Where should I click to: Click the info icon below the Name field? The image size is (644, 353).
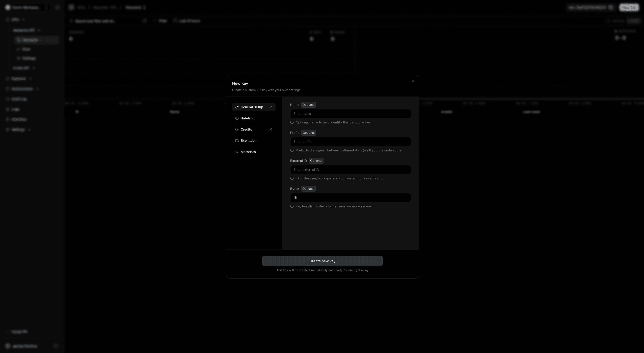coord(292,122)
